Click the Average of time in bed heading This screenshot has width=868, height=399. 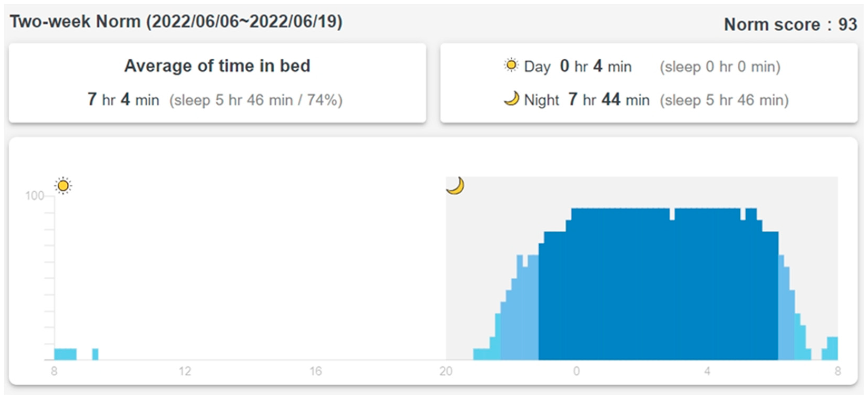pyautogui.click(x=217, y=66)
